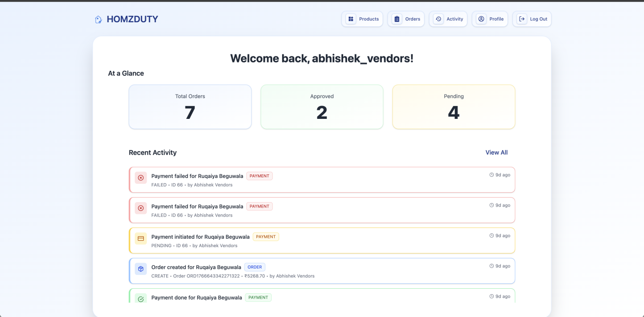Click the Log Out exit icon
The image size is (644, 317).
[522, 19]
